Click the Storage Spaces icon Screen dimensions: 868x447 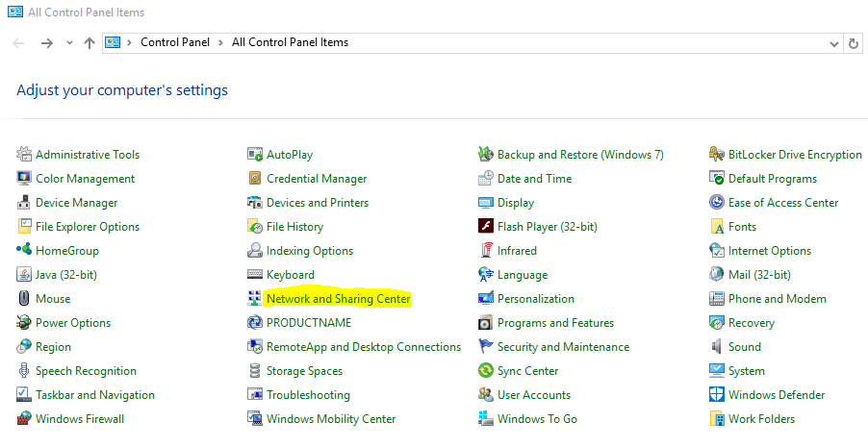255,371
